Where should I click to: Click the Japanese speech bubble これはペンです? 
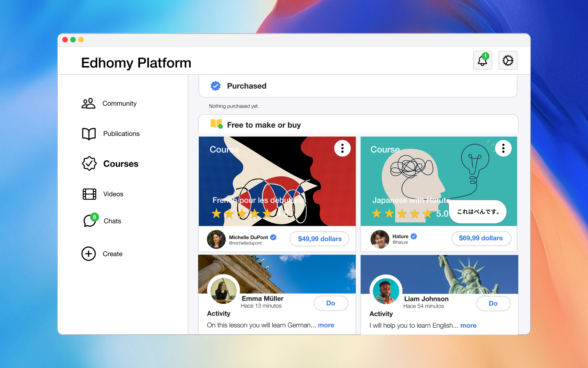(478, 212)
